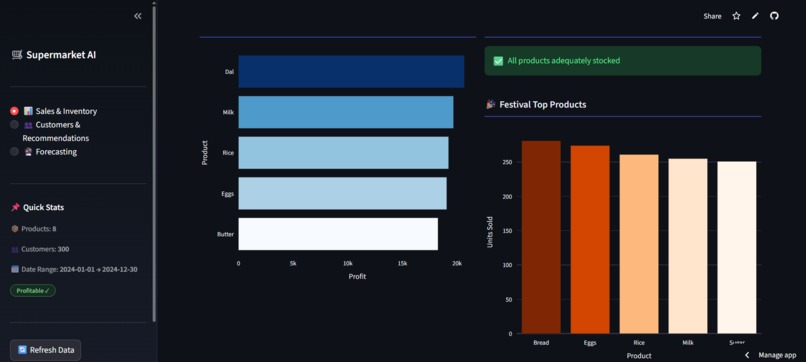806x362 pixels.
Task: Click the Manage app label
Action: (777, 355)
